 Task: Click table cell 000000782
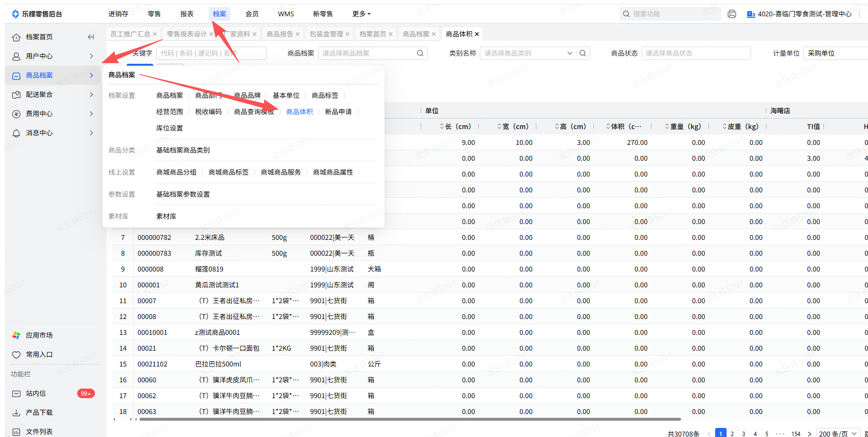(154, 237)
